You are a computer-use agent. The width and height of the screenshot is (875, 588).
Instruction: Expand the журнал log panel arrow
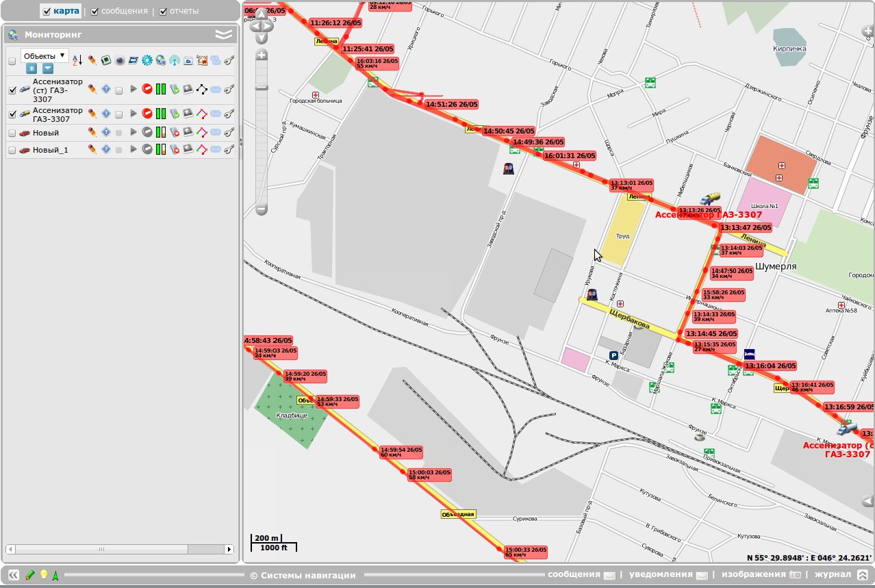coord(862,575)
